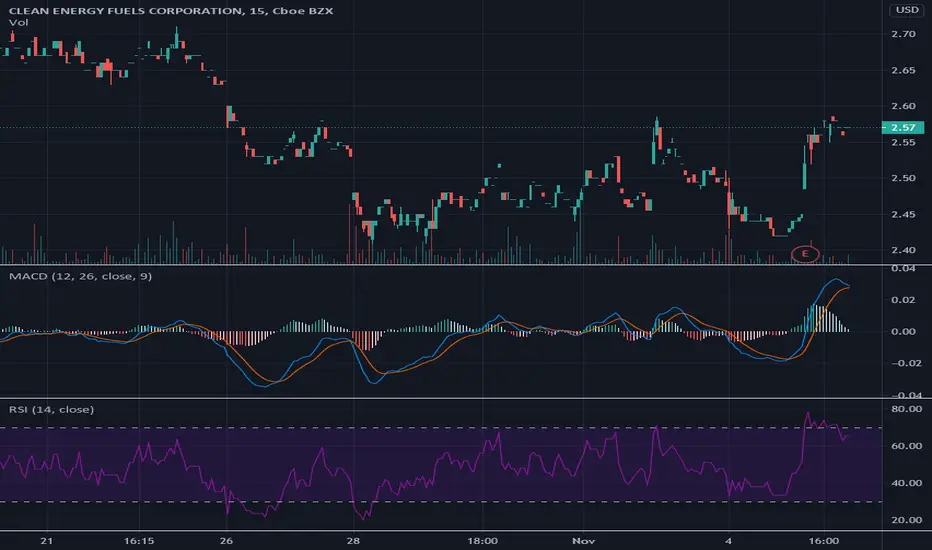Click the 'Nov' label on time axis
Screen dimensions: 932x550
click(x=584, y=540)
